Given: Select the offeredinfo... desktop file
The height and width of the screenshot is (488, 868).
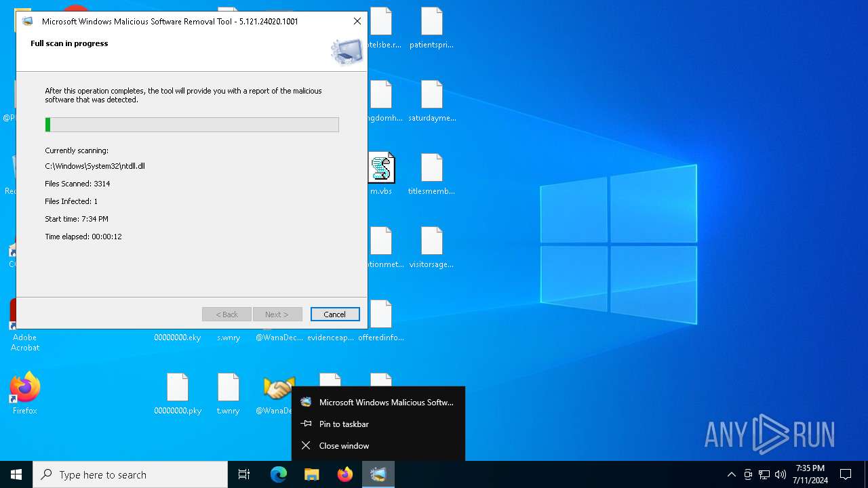Looking at the screenshot, I should [x=381, y=321].
